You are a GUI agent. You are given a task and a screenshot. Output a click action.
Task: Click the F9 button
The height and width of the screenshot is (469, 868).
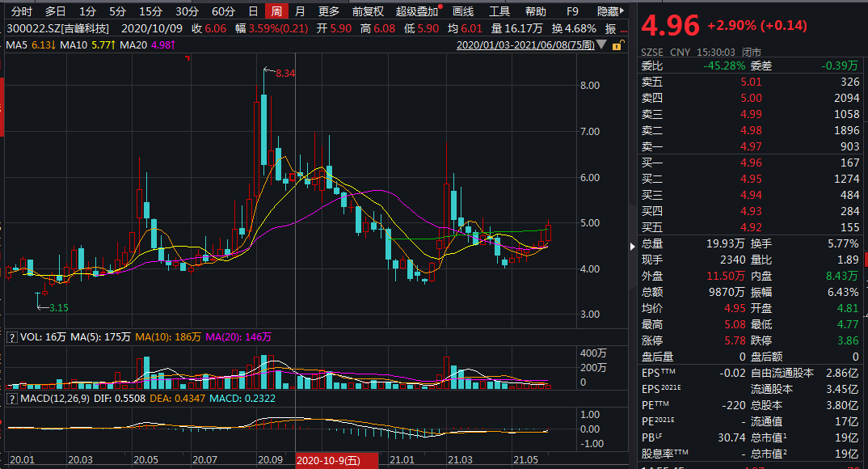point(572,11)
